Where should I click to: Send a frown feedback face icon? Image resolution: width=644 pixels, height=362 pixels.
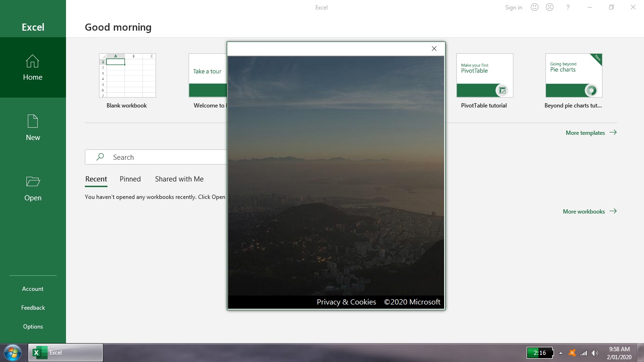pos(550,7)
